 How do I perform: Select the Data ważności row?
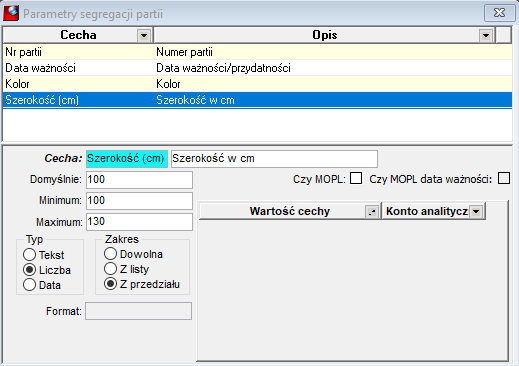point(257,68)
